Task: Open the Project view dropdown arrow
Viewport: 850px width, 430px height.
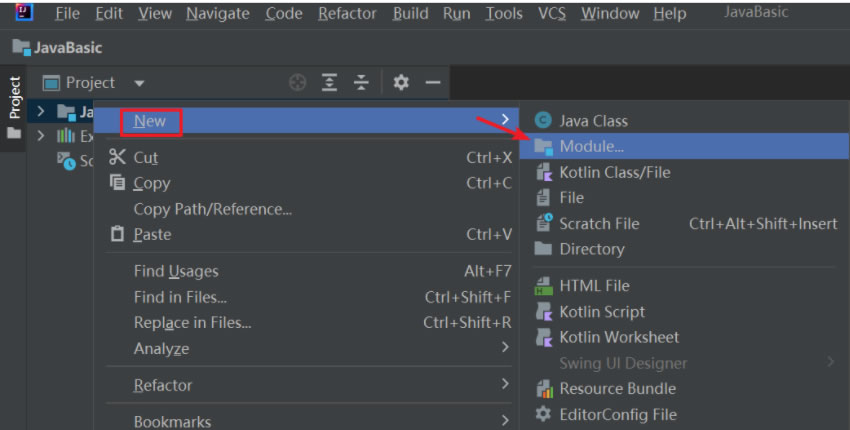Action: (139, 83)
